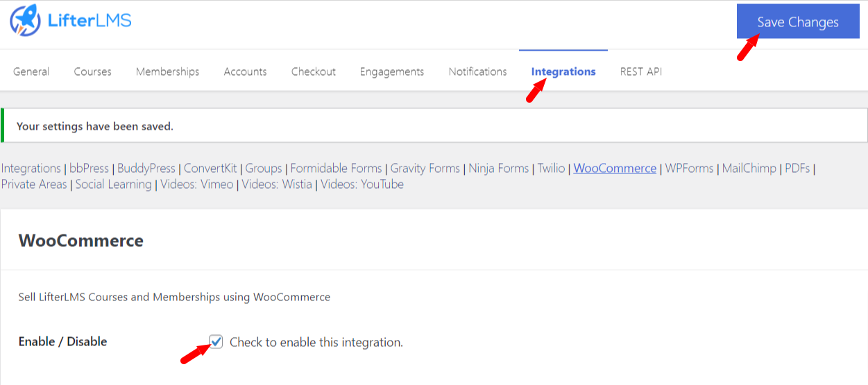Open the ConvertKit integration link
The image size is (868, 385).
(210, 168)
